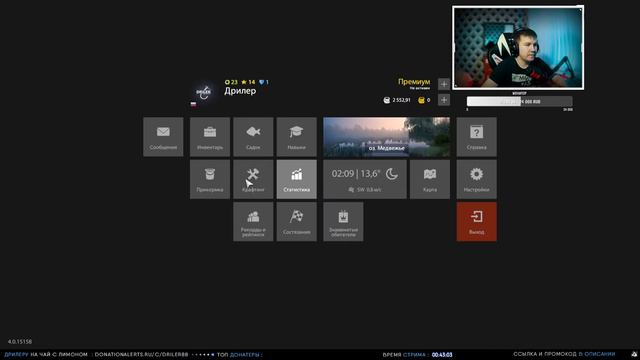Click the streamer webcam overlay
Viewport: 640px width, 360px height.
pos(518,47)
